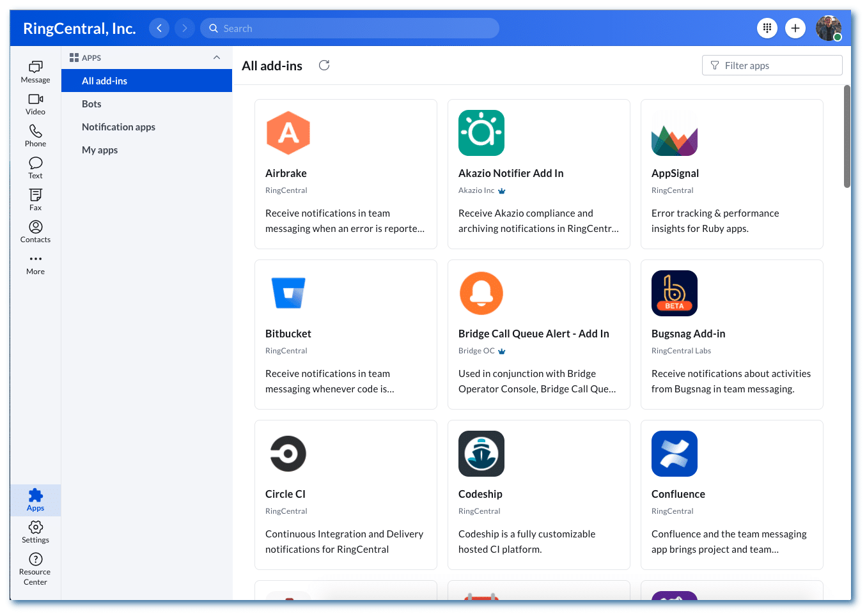
Task: Select Notification apps in the menu
Action: click(x=146, y=127)
